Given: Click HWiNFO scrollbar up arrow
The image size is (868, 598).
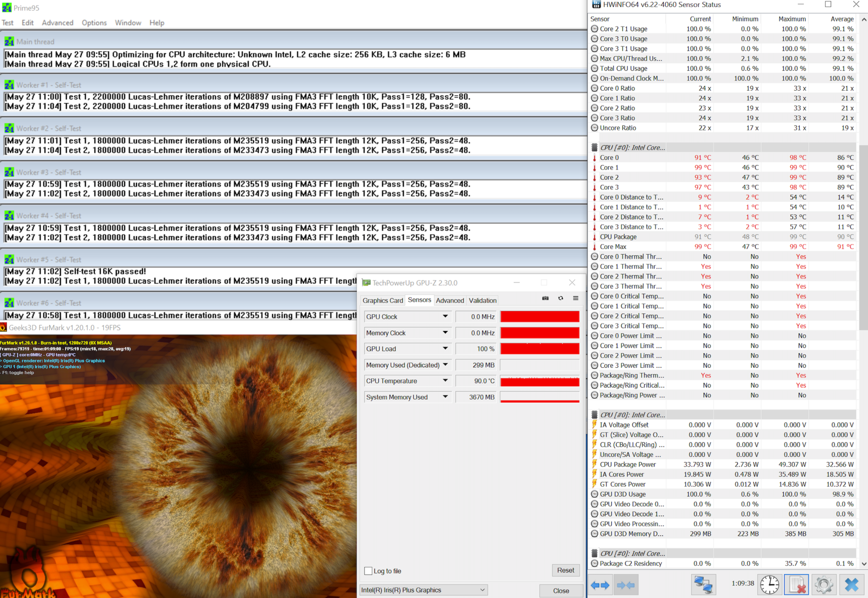Looking at the screenshot, I should point(864,19).
